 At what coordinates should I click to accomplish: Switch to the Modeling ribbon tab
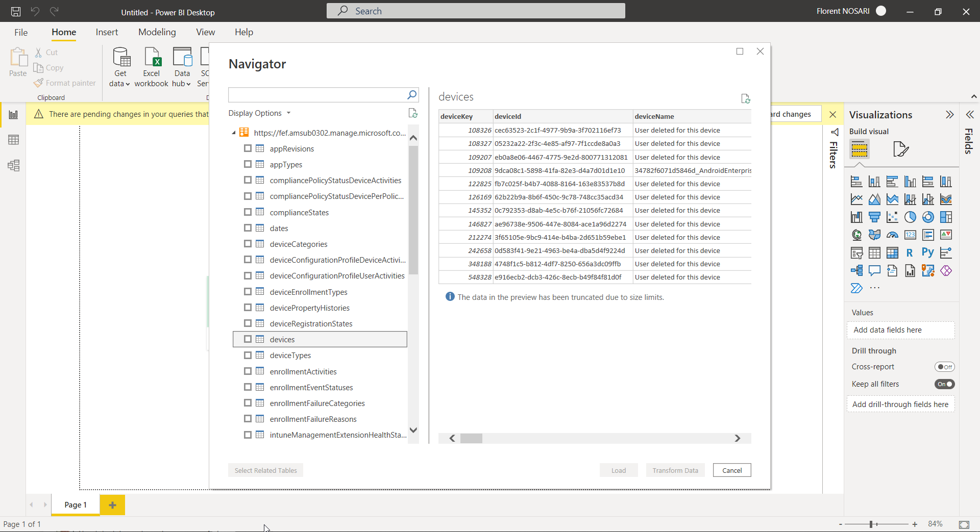(157, 32)
